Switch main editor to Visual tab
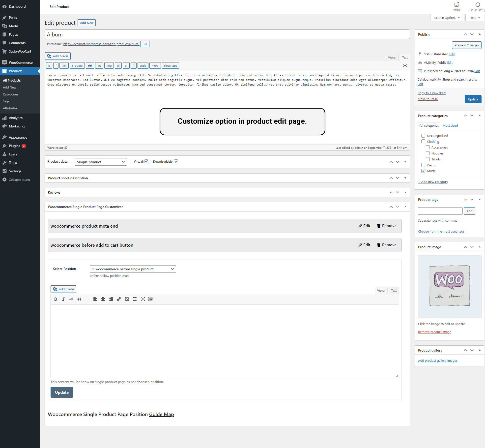The height and width of the screenshot is (448, 485). (x=392, y=57)
